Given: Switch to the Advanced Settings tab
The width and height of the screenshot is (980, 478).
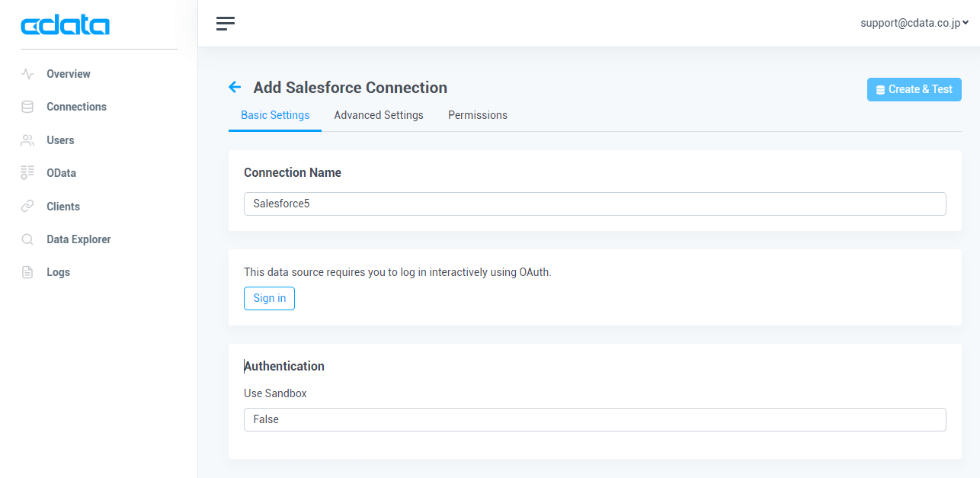Looking at the screenshot, I should click(379, 115).
